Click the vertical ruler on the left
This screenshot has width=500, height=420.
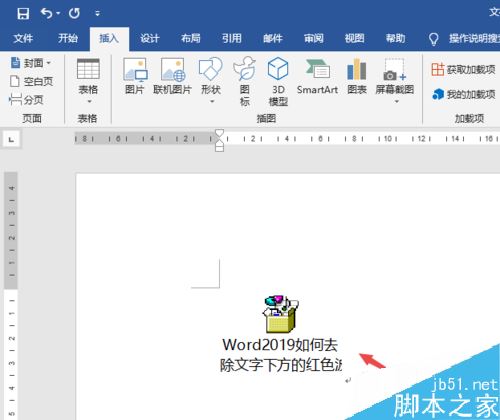coord(11,296)
